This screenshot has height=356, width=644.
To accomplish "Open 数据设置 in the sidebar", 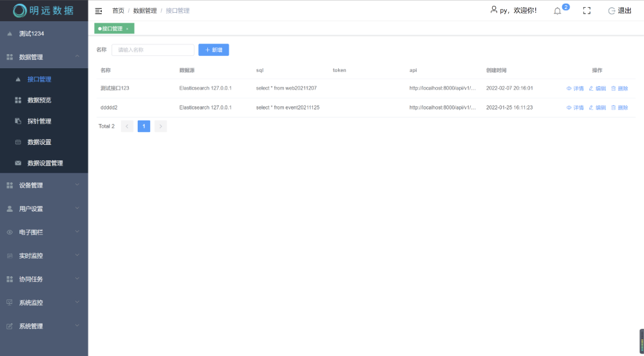I will tap(44, 142).
